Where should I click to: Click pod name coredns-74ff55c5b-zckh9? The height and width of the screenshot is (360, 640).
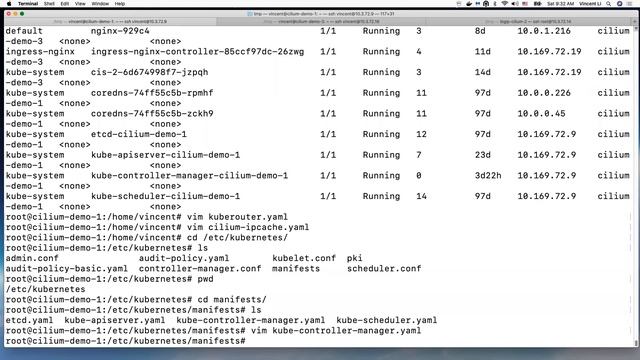pos(152,113)
